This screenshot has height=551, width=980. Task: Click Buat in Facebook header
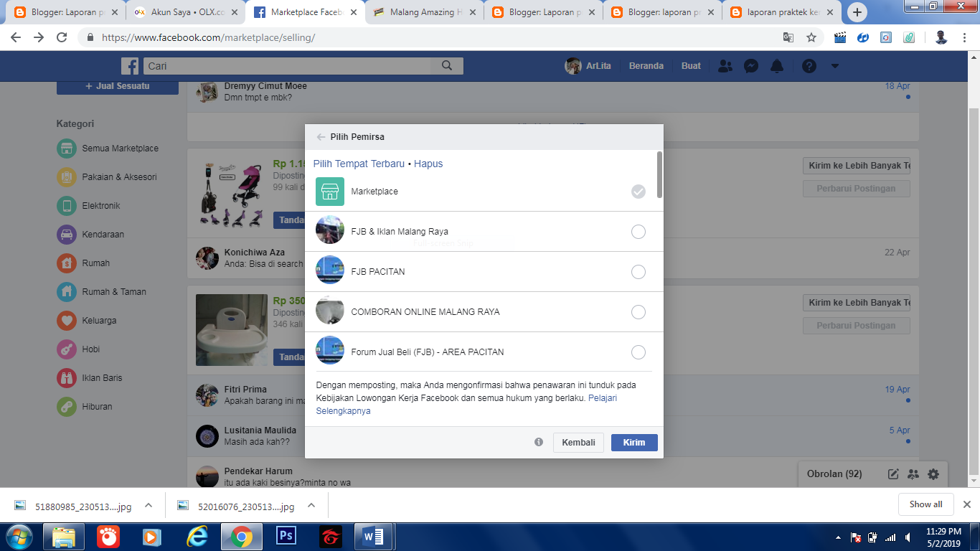[x=691, y=66]
